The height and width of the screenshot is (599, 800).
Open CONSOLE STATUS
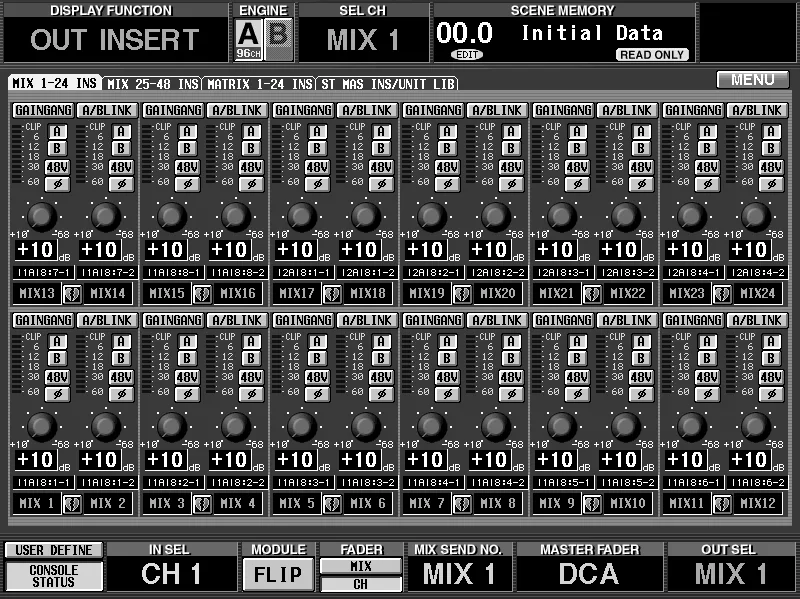54,576
